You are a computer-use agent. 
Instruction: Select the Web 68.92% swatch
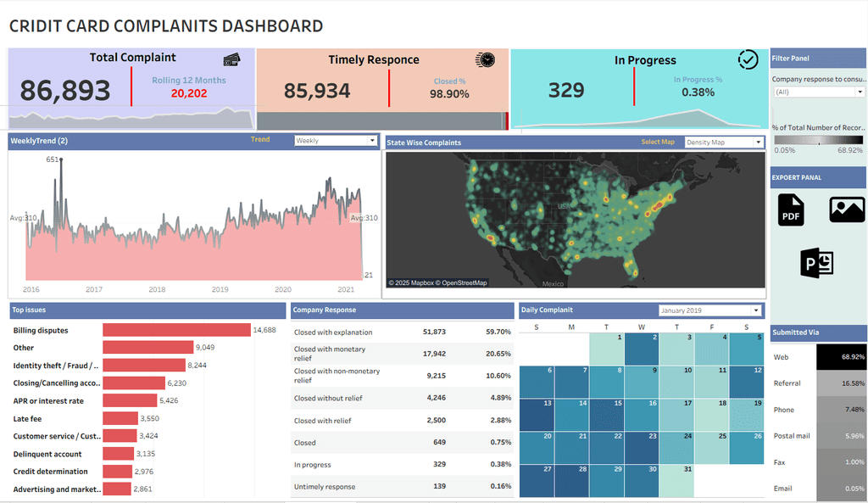point(842,357)
